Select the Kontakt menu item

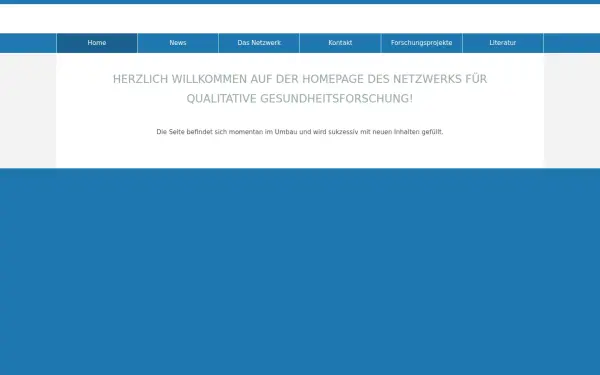(340, 43)
